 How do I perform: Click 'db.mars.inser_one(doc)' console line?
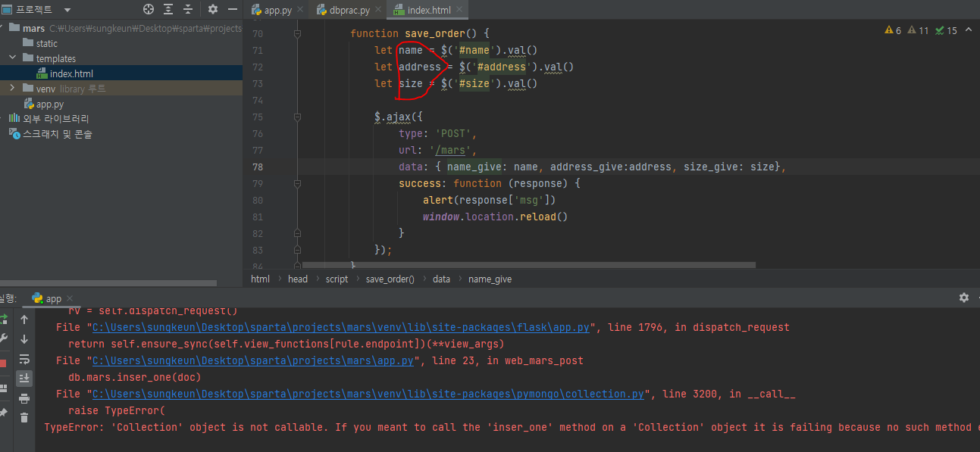point(134,377)
